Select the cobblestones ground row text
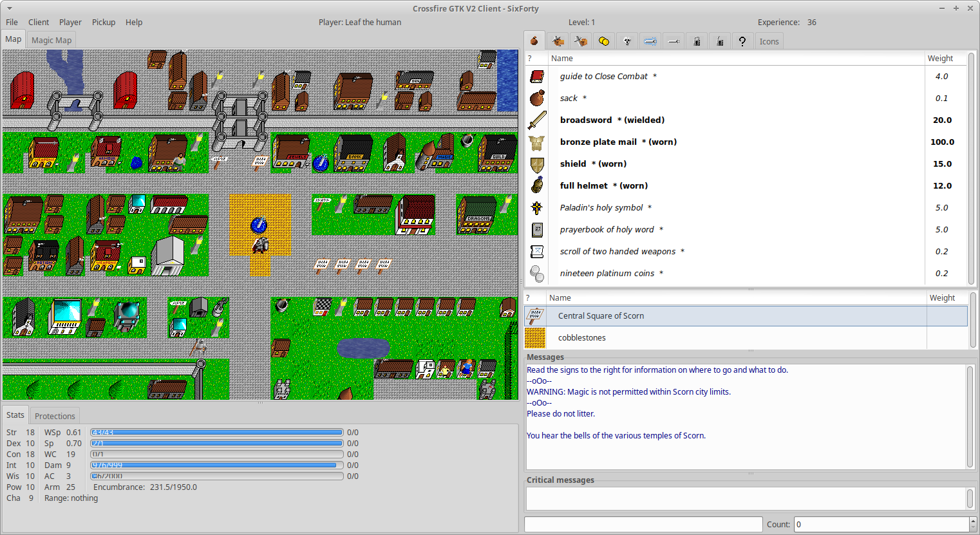980x535 pixels. pos(581,337)
